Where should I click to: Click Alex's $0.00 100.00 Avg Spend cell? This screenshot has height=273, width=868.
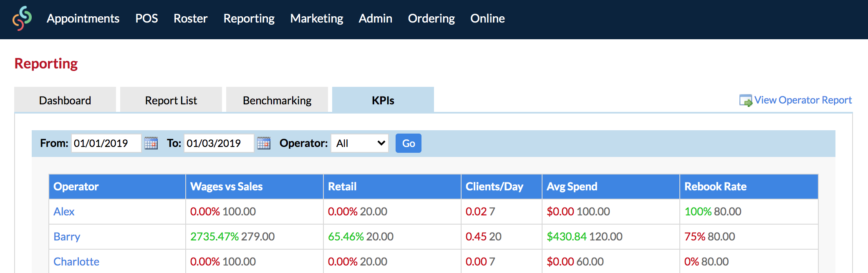click(x=611, y=212)
